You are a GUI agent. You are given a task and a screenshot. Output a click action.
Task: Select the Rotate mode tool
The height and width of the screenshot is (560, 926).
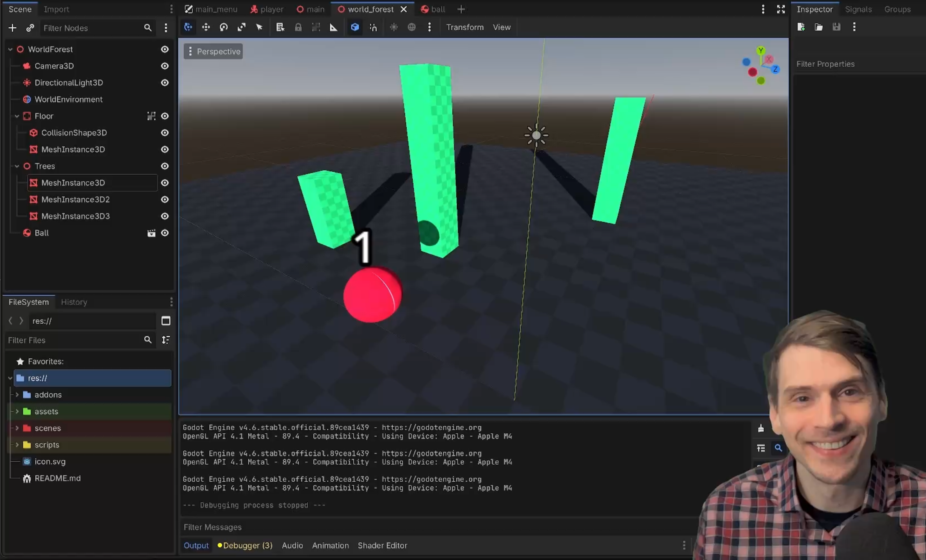point(224,27)
